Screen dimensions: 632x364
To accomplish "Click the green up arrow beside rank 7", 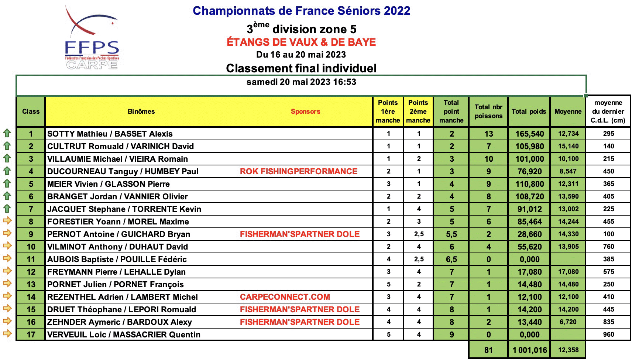I will 7,209.
